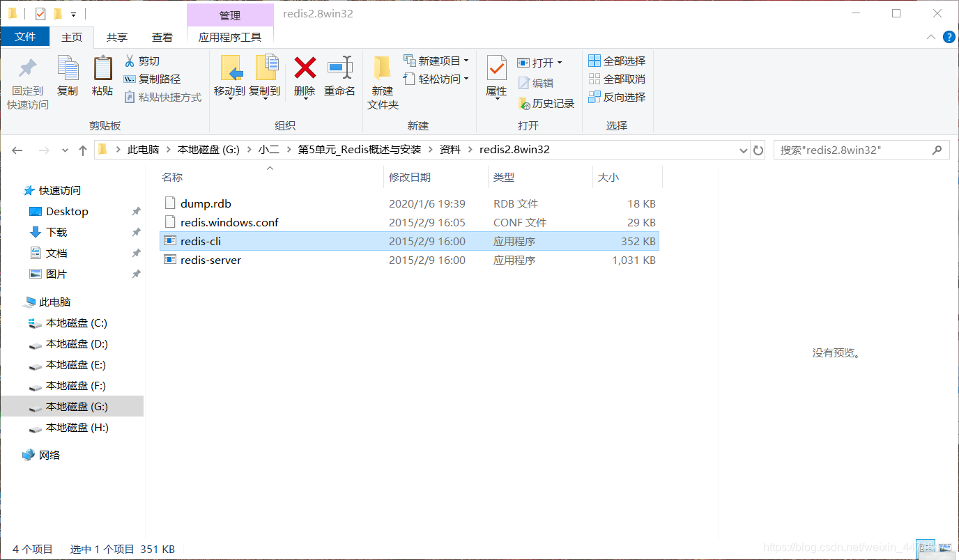Image resolution: width=959 pixels, height=560 pixels.
Task: Click breadcrumb 此电脑
Action: pos(143,150)
